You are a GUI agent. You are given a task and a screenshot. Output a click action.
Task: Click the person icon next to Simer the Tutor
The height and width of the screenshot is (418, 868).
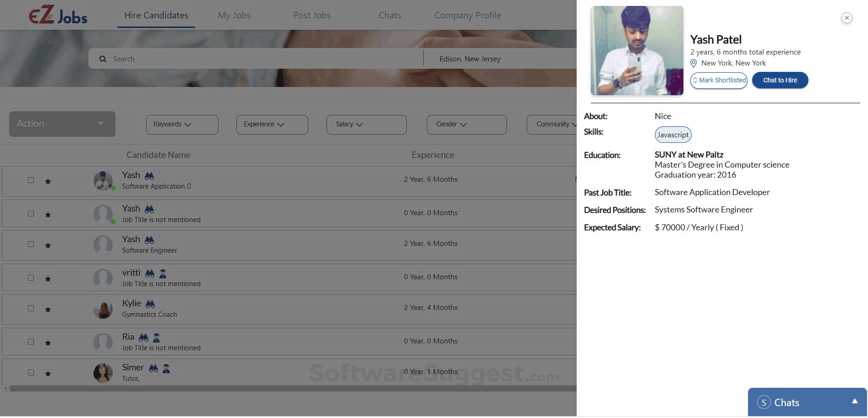[x=166, y=368]
